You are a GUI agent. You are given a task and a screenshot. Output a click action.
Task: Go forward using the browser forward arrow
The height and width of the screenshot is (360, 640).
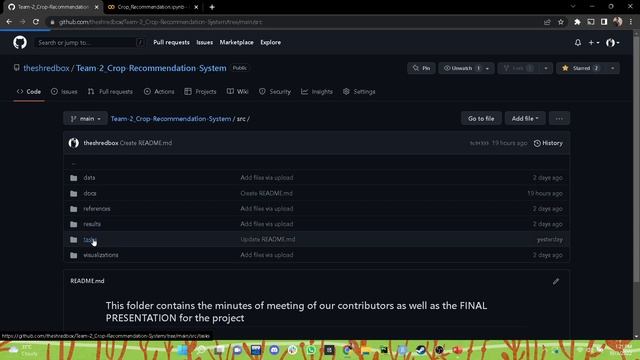tap(22, 22)
